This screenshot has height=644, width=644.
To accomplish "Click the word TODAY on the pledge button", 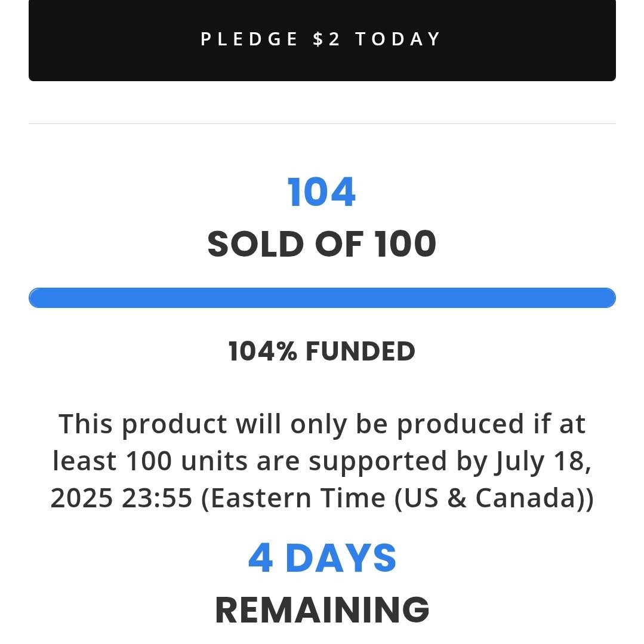I will [398, 39].
